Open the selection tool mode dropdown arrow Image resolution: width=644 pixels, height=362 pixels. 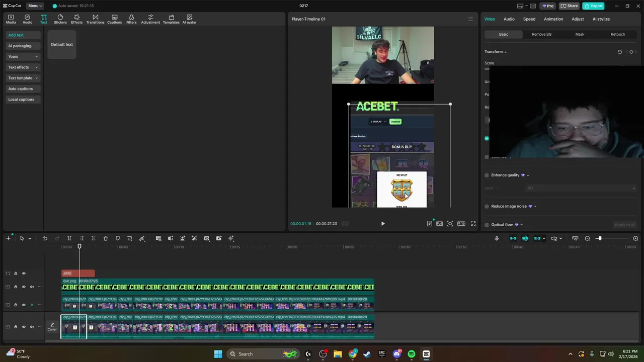(x=30, y=238)
